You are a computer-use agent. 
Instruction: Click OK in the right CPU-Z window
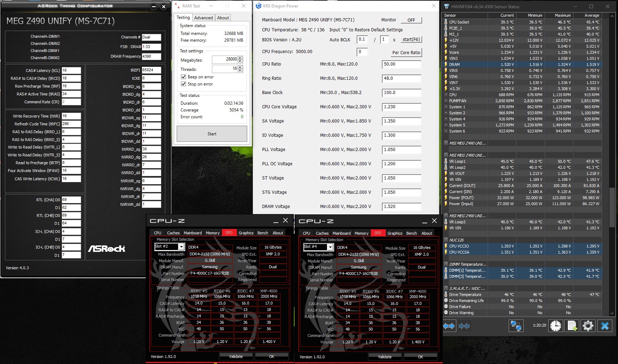point(421,357)
